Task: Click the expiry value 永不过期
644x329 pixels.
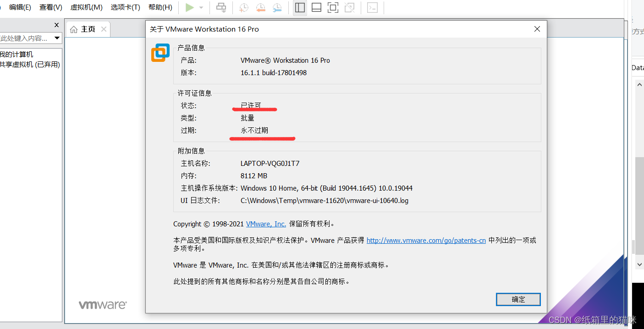Action: click(x=254, y=131)
